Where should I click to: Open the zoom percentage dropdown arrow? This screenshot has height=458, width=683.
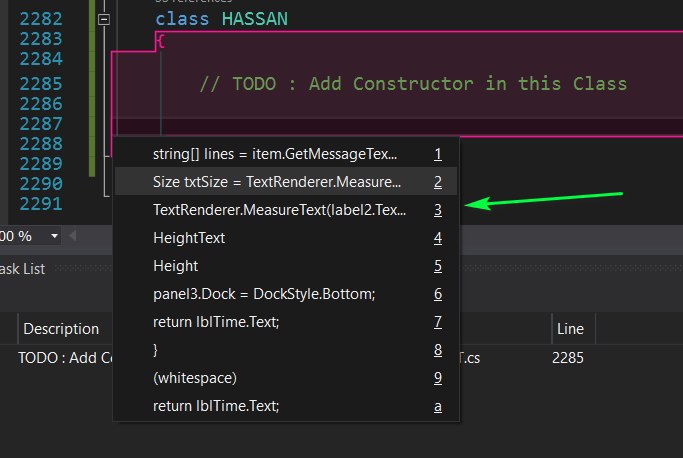tap(54, 236)
